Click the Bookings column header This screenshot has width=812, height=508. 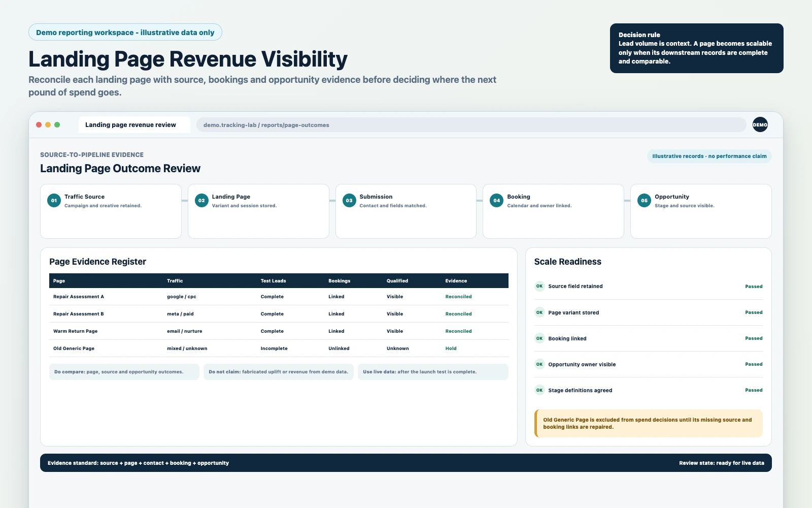(339, 281)
